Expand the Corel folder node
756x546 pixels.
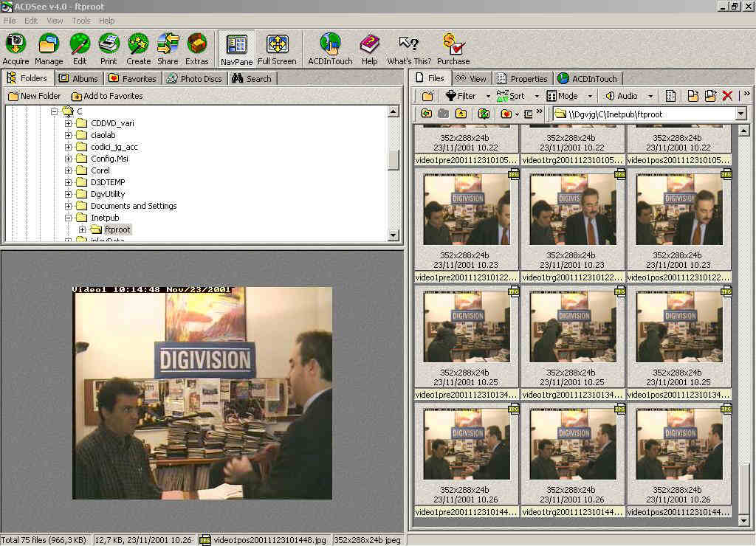[68, 170]
